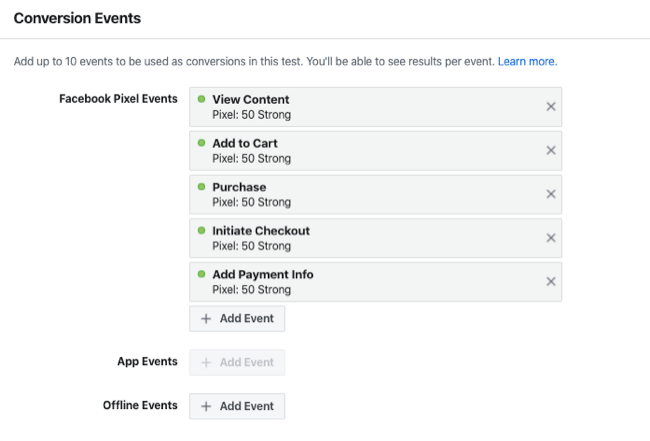The height and width of the screenshot is (441, 650).
Task: Click the green dot beside Initiate Checkout
Action: tap(201, 230)
